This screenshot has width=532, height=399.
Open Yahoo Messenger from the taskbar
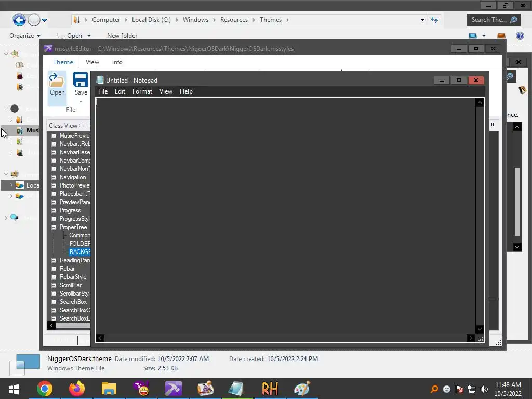(x=141, y=389)
